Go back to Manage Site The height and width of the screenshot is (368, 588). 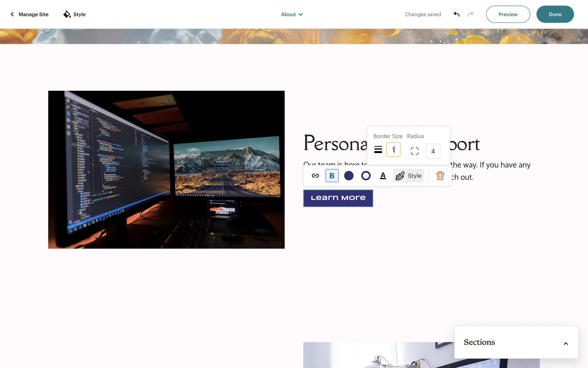(29, 14)
